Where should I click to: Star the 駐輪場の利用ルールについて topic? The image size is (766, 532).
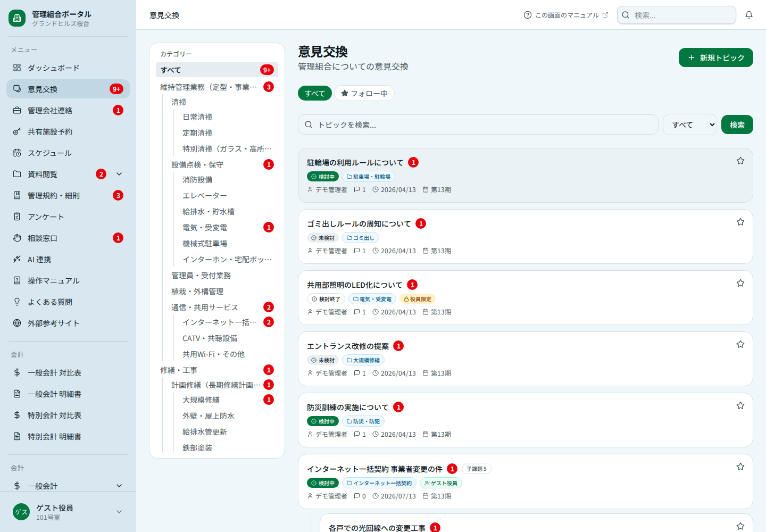[740, 161]
